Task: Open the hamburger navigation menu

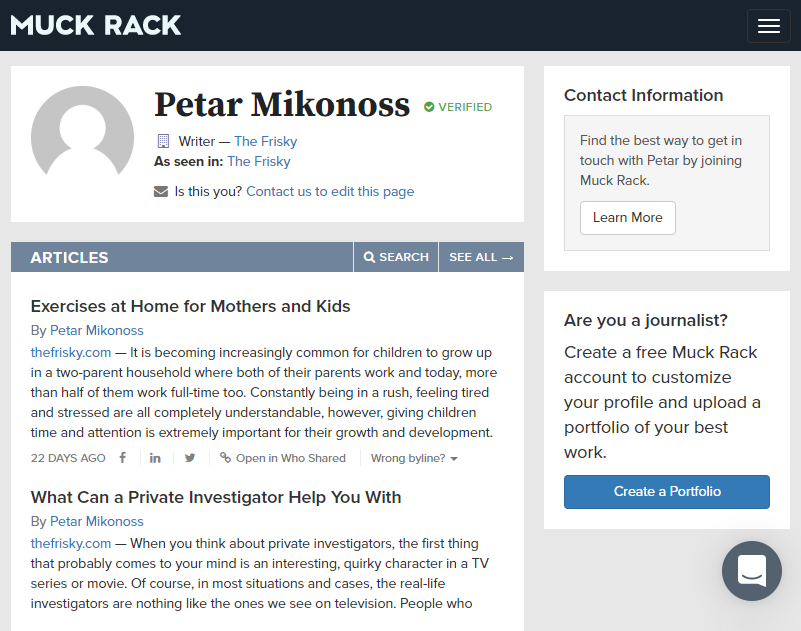Action: (768, 26)
